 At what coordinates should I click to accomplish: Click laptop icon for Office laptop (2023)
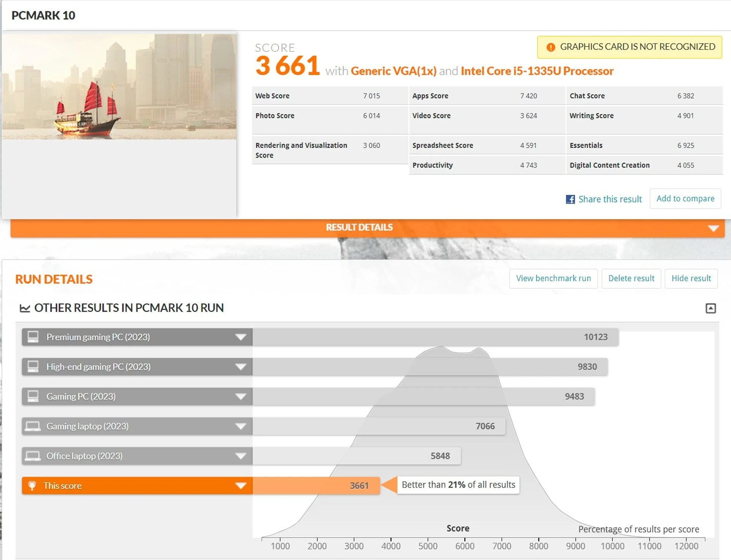(x=33, y=456)
